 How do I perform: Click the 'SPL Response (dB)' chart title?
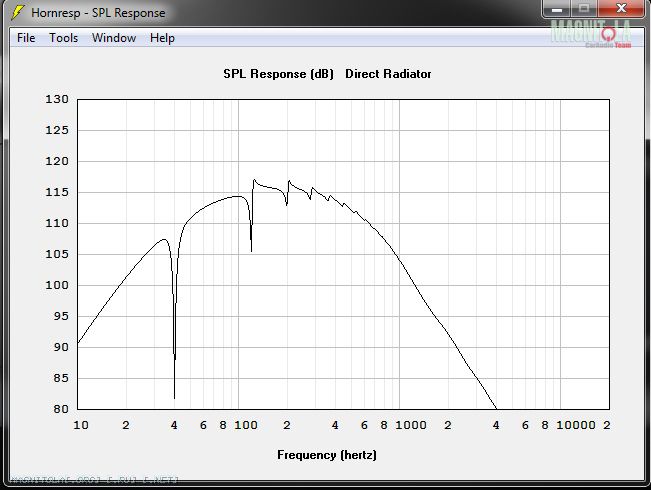click(x=278, y=74)
